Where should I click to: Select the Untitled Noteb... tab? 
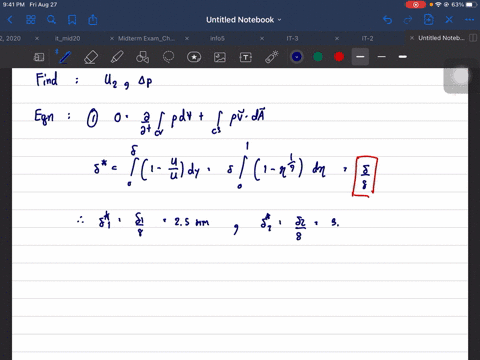[x=441, y=38]
